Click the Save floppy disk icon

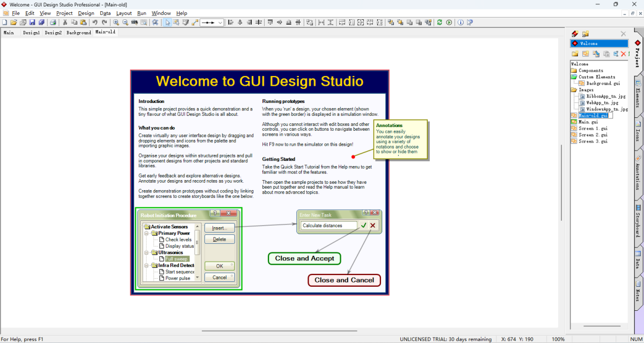click(32, 23)
